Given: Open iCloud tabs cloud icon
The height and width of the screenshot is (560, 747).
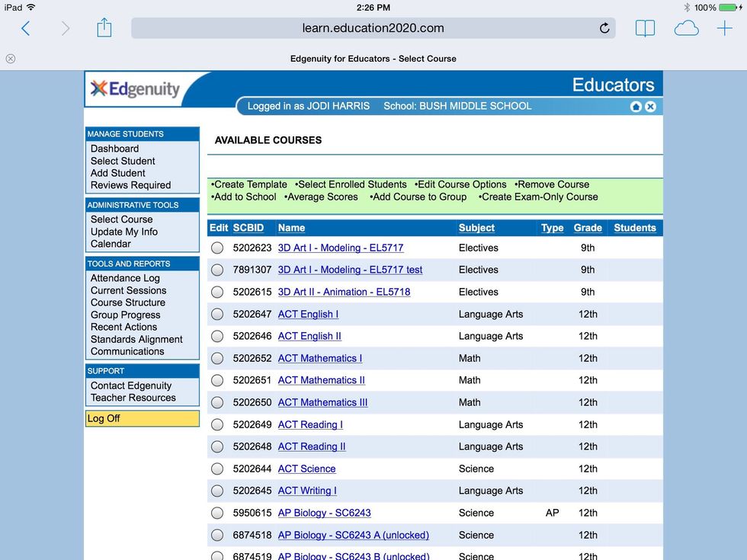Looking at the screenshot, I should [686, 28].
